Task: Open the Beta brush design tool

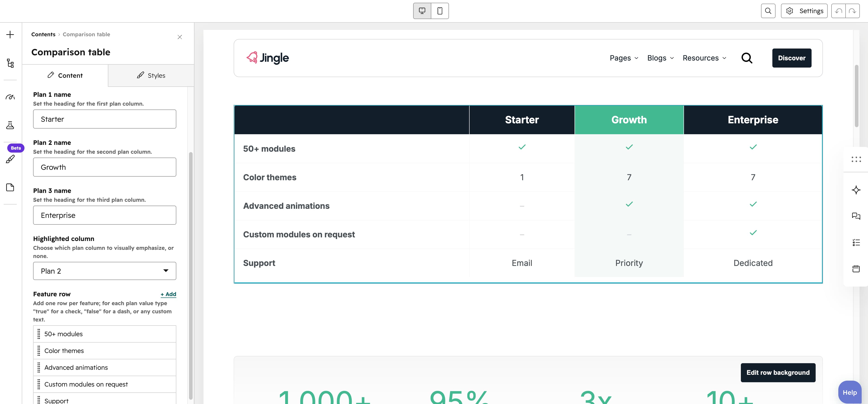Action: click(10, 159)
